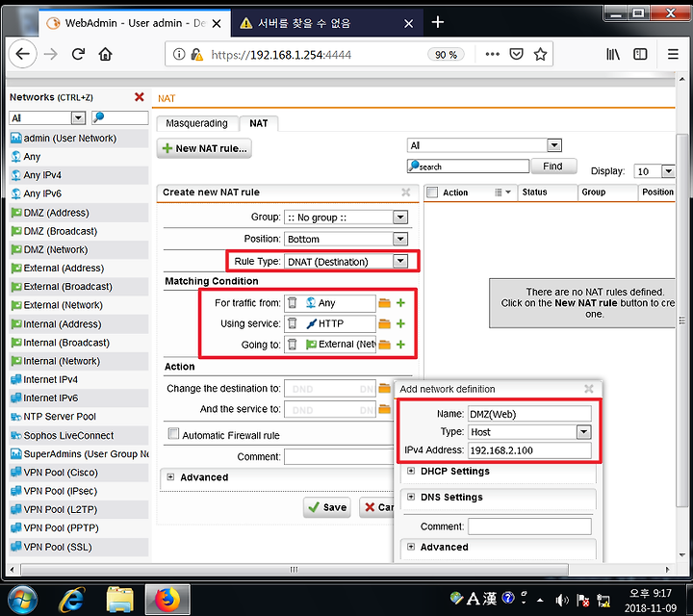Go back to previous page
Viewport: 693px width, 616px height.
pyautogui.click(x=22, y=54)
